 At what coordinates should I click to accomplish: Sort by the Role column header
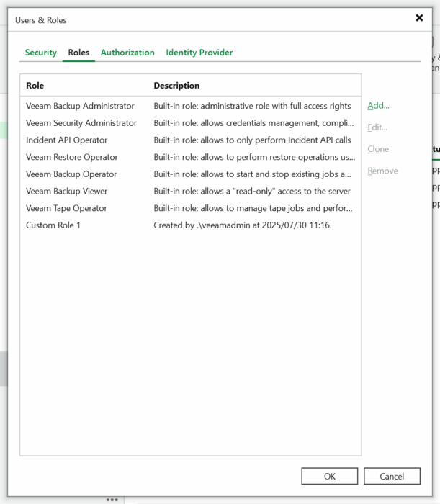point(35,86)
